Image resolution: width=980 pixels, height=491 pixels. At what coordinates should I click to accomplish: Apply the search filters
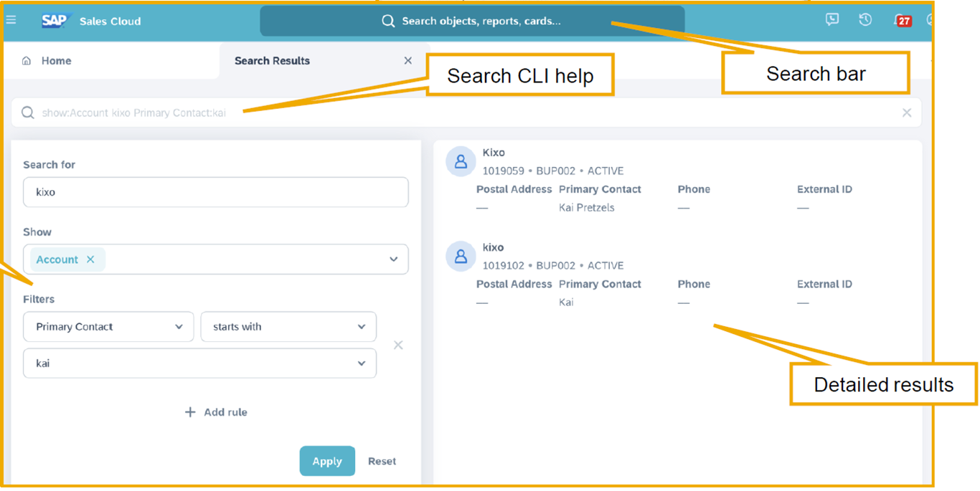click(x=327, y=461)
